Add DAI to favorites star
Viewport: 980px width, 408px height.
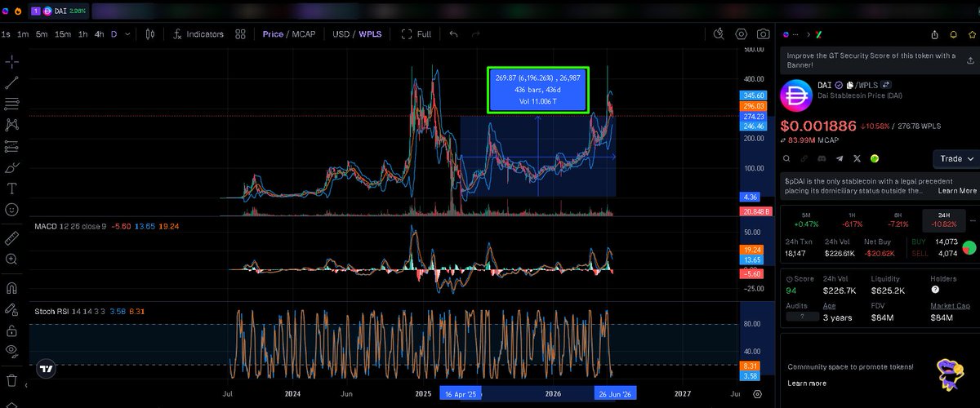pos(970,34)
